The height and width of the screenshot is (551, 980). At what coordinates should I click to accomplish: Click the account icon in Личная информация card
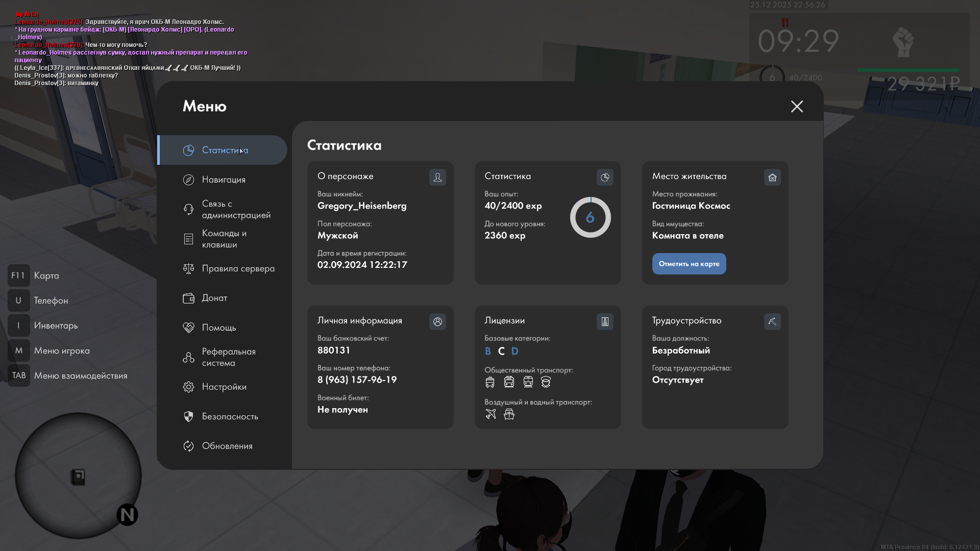[x=437, y=321]
